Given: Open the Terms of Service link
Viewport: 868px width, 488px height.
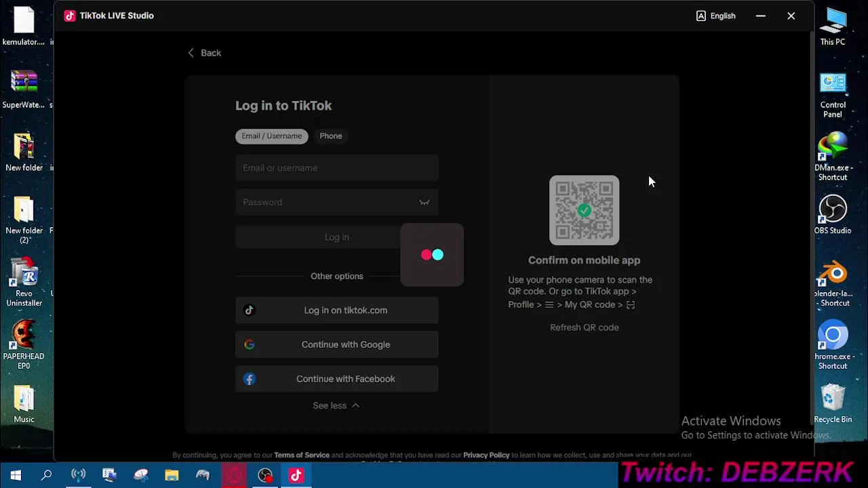Looking at the screenshot, I should [x=302, y=455].
